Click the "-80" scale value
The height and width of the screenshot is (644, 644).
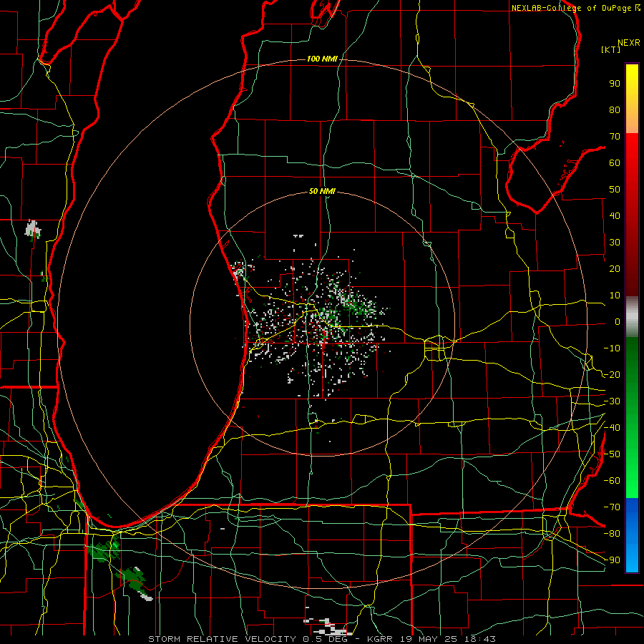[612, 534]
